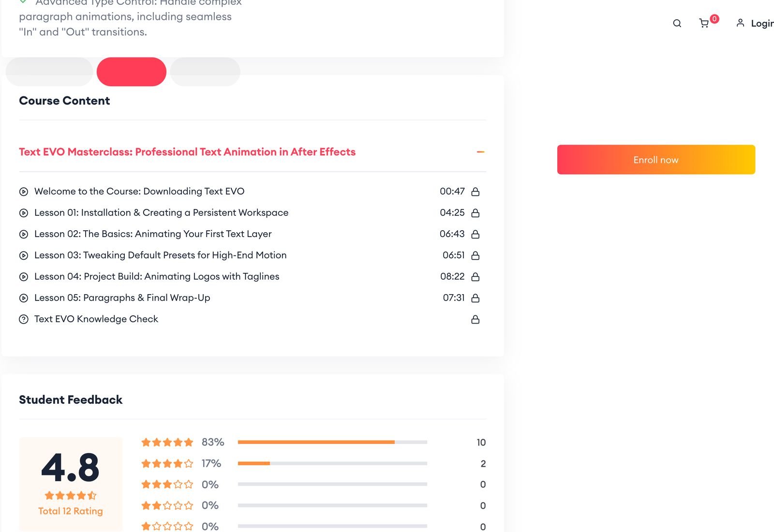Click the 4.8 average rating score

click(x=71, y=468)
